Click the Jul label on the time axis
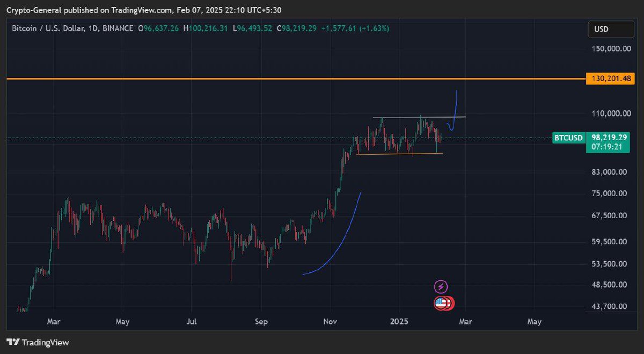This screenshot has width=644, height=354. (191, 322)
